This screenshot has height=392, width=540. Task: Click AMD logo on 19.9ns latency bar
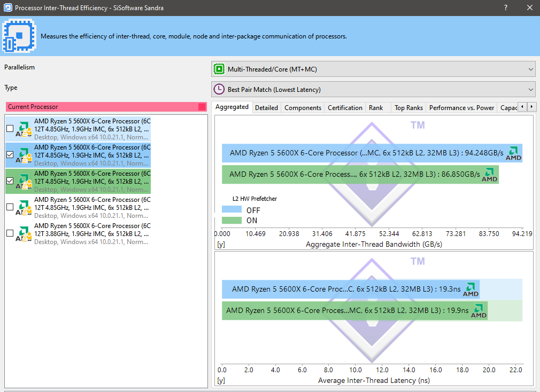coord(479,311)
